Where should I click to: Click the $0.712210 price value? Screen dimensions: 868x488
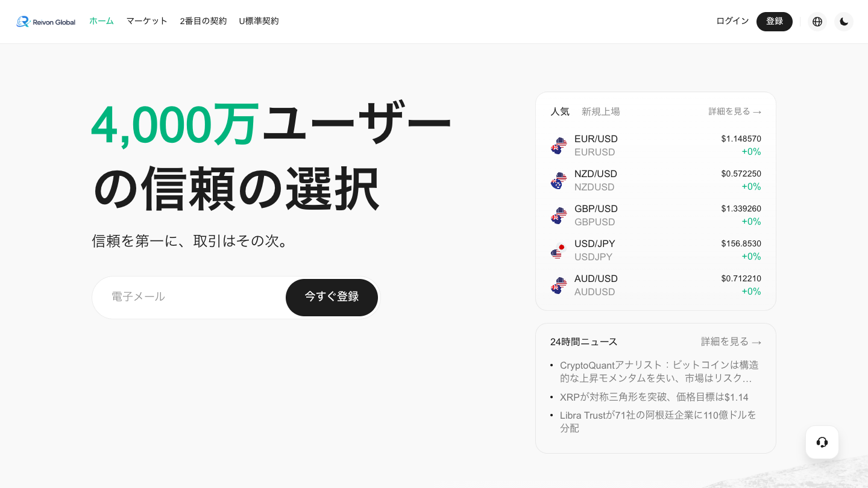point(741,279)
